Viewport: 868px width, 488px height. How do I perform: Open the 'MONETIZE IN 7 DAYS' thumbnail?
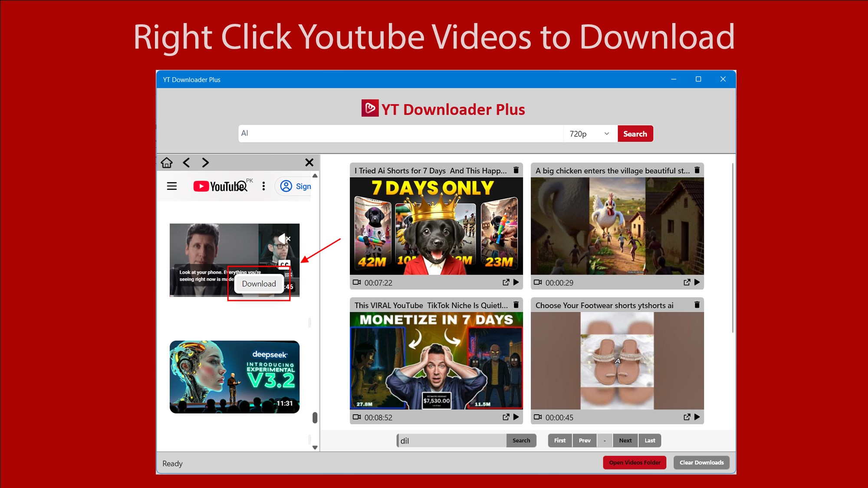point(436,360)
